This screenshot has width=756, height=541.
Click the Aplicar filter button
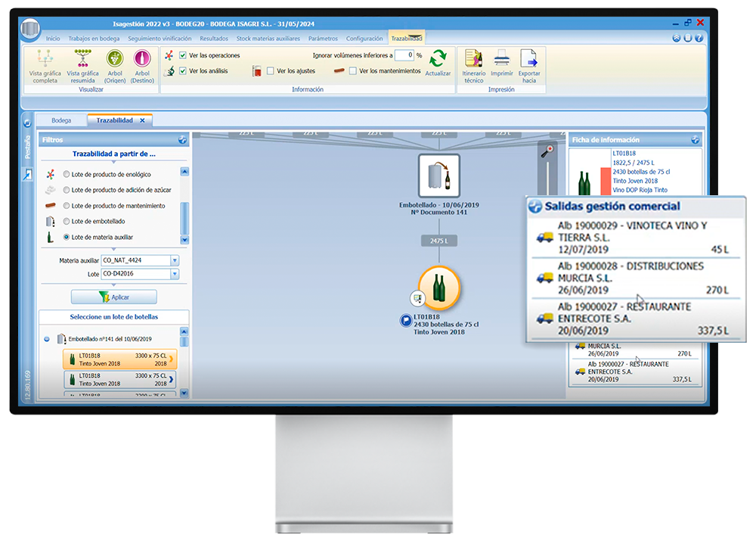click(114, 297)
